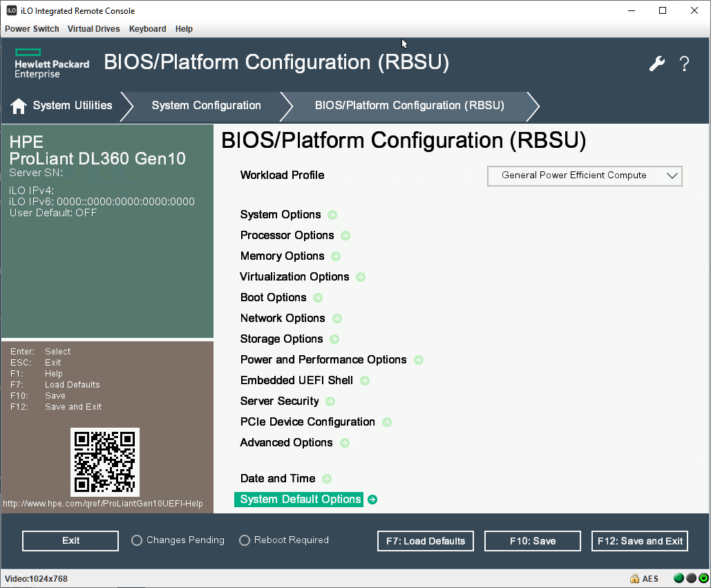
Task: Click arrow icon next to Virtualization Options
Action: point(361,277)
